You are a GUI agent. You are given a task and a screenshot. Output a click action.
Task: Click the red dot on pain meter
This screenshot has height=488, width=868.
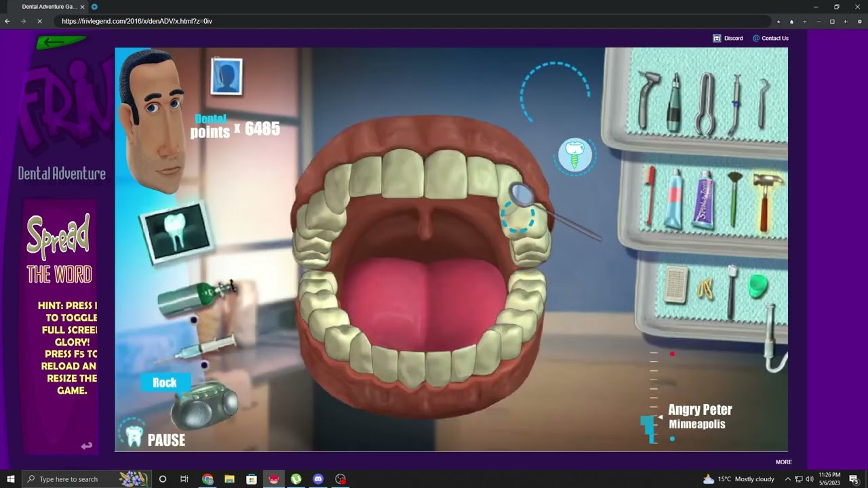pos(672,354)
